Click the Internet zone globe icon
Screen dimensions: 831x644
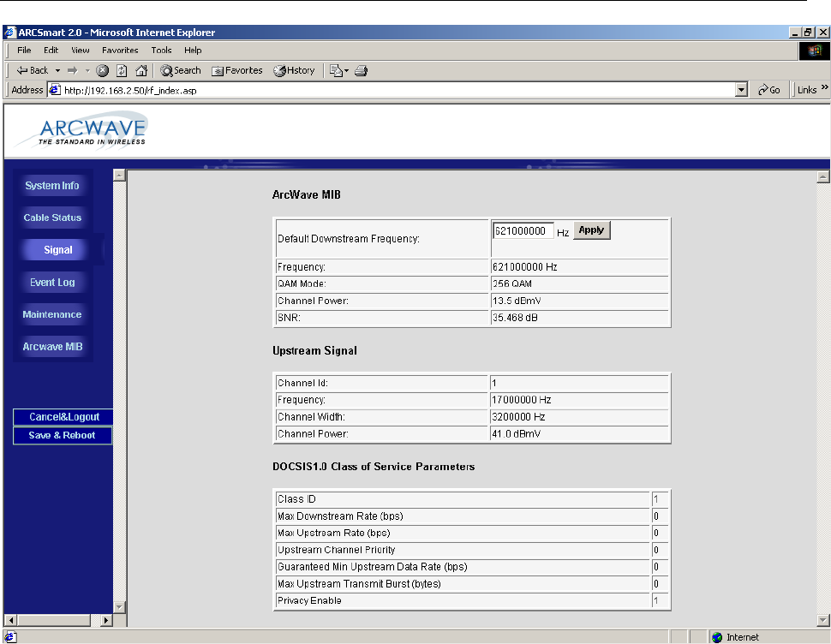[718, 637]
